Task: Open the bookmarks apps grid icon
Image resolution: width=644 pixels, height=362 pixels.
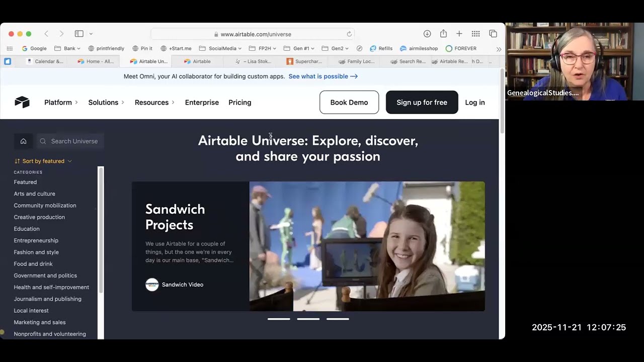Action: 10,48
